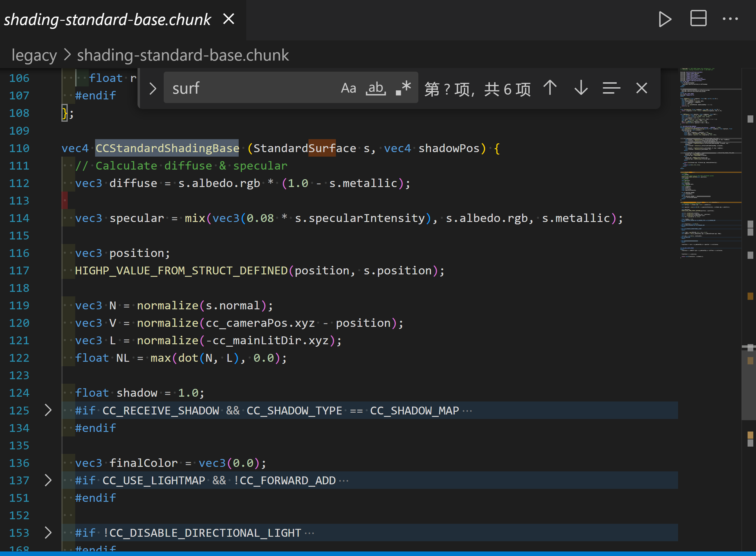Toggle Match Whole Word (ab) option
Viewport: 756px width, 556px height.
point(376,88)
